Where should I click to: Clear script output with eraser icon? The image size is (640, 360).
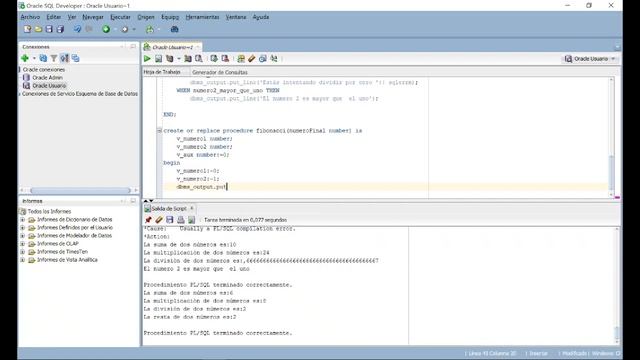159,220
